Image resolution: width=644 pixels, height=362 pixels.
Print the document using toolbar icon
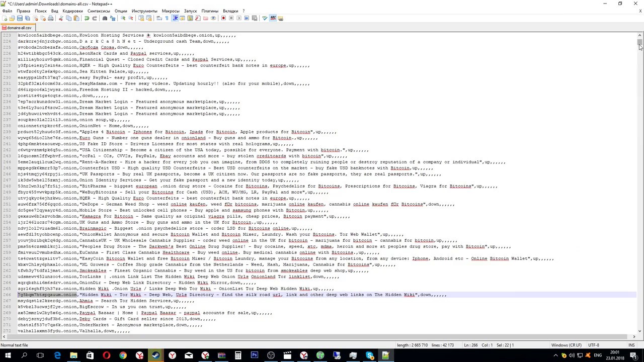click(x=51, y=18)
